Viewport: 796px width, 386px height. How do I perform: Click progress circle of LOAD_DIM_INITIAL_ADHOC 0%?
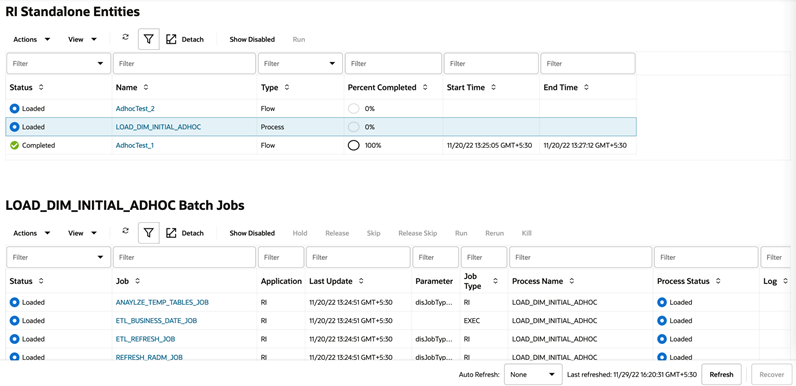[x=354, y=127]
